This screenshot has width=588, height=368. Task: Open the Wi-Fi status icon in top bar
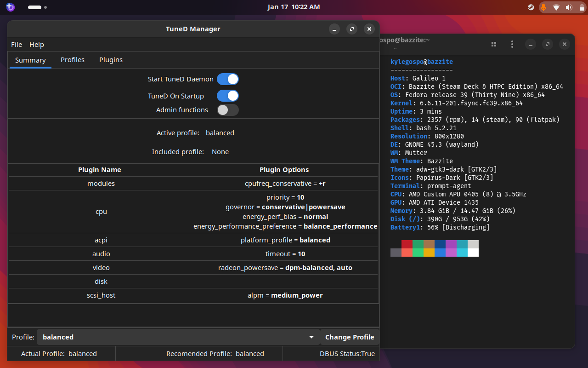556,7
